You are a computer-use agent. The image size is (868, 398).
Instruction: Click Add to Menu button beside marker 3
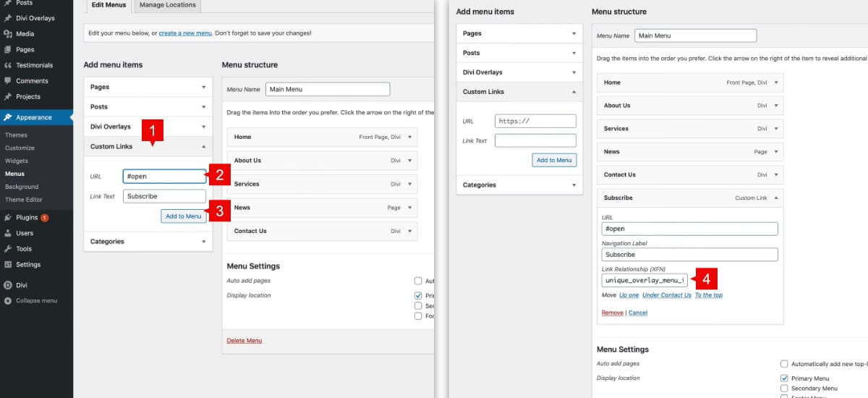[x=183, y=216]
